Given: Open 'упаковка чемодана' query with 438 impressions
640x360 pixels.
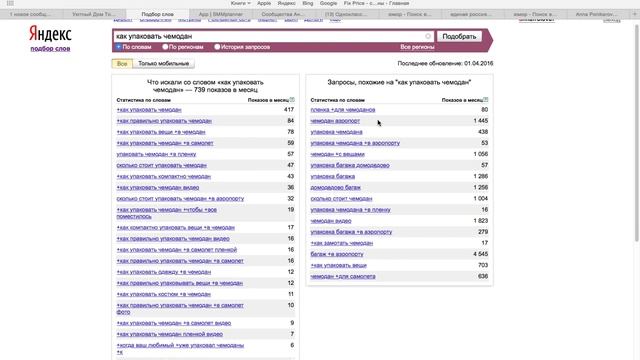Looking at the screenshot, I should point(336,132).
